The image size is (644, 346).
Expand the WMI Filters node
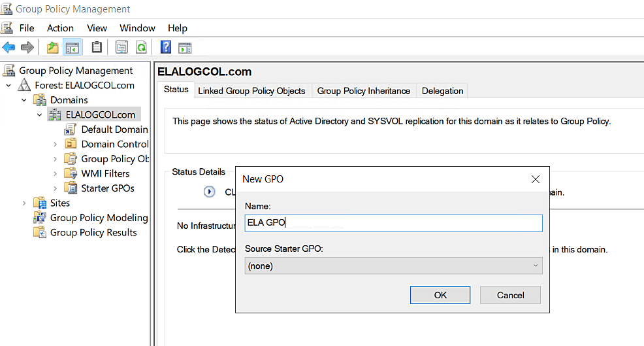point(56,174)
